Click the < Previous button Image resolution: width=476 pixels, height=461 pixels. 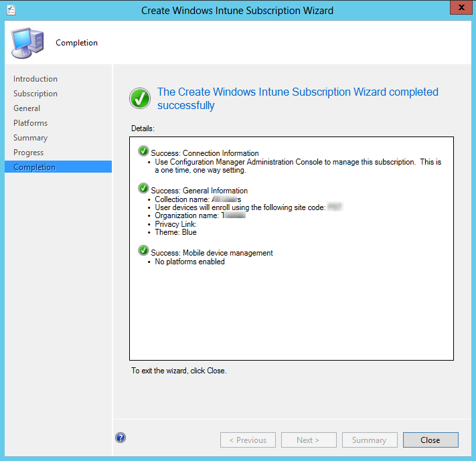tap(248, 440)
